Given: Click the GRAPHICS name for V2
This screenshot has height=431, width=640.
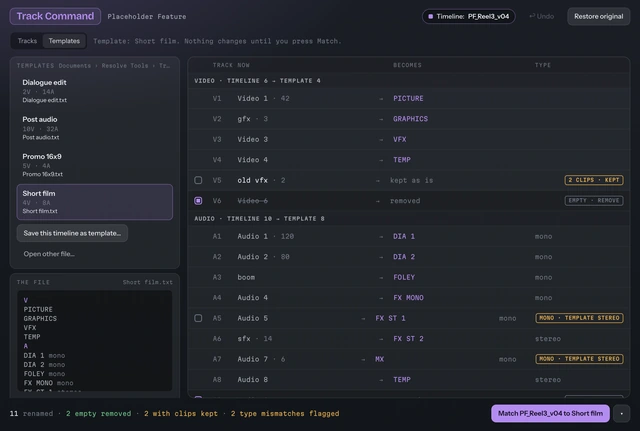Looking at the screenshot, I should pos(410,119).
